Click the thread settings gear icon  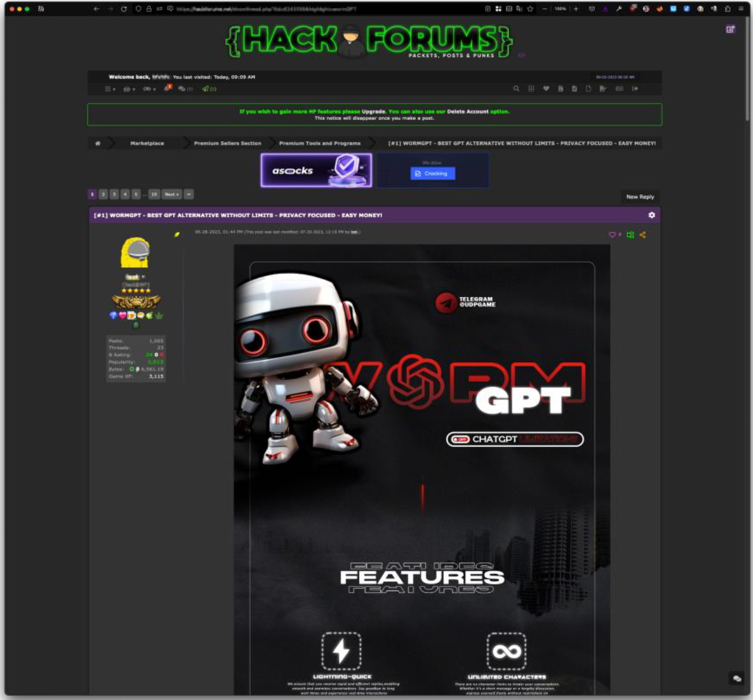point(652,215)
